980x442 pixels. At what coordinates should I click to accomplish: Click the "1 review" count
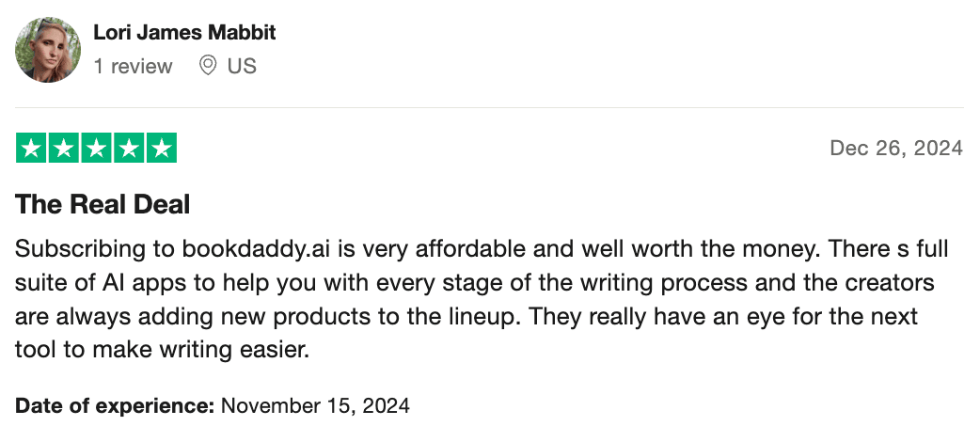click(x=133, y=66)
